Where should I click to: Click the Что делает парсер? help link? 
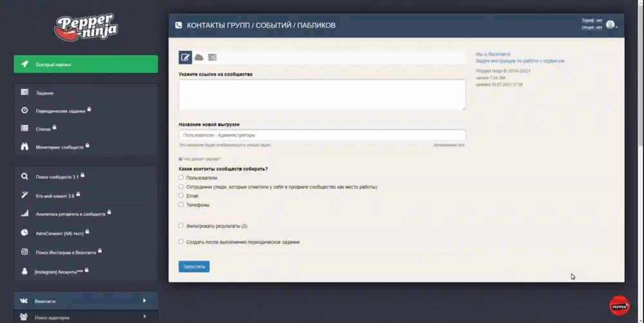200,159
